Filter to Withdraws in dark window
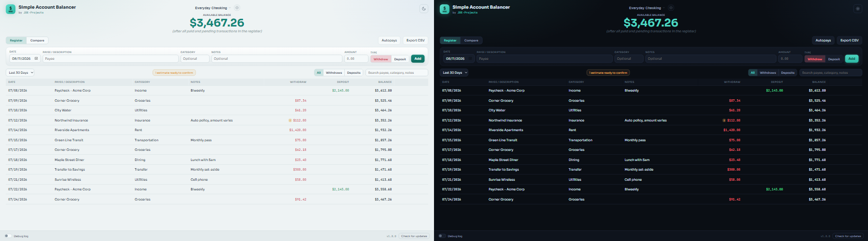 768,73
